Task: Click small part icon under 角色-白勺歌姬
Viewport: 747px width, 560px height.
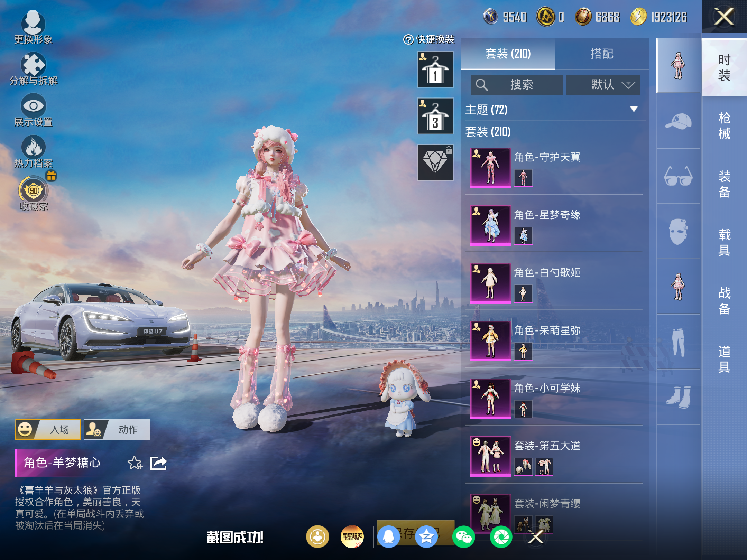Action: [x=523, y=293]
